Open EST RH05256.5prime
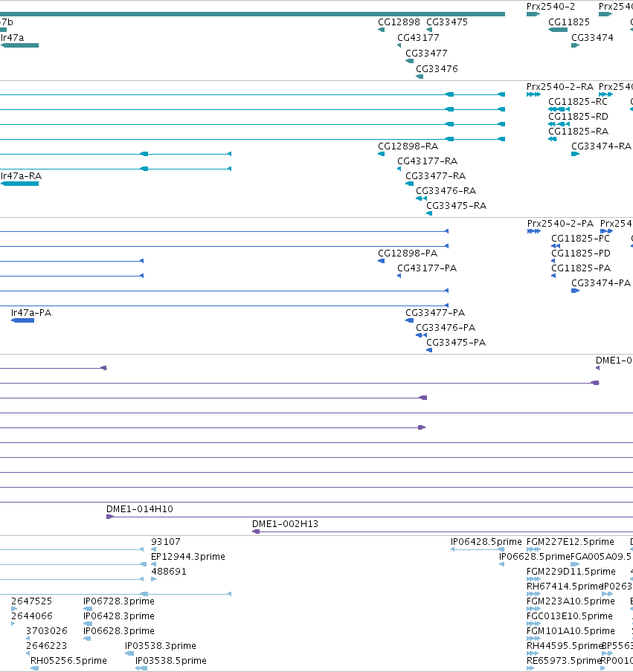Viewport: 633px width, 672px height. [68, 661]
